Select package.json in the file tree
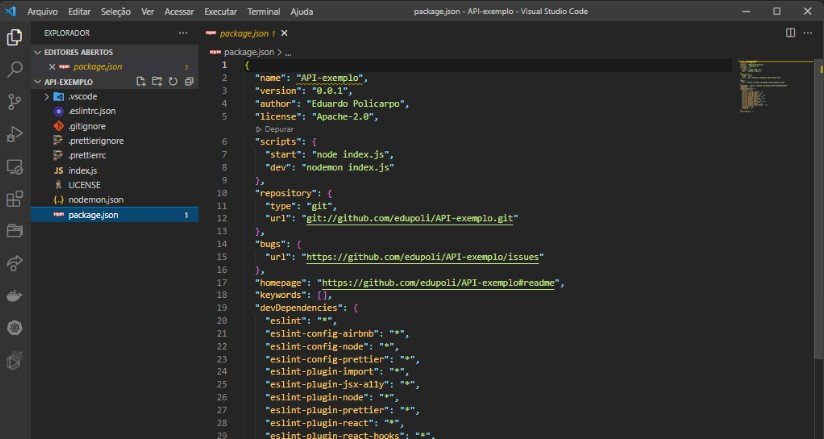The width and height of the screenshot is (824, 439). point(115,215)
